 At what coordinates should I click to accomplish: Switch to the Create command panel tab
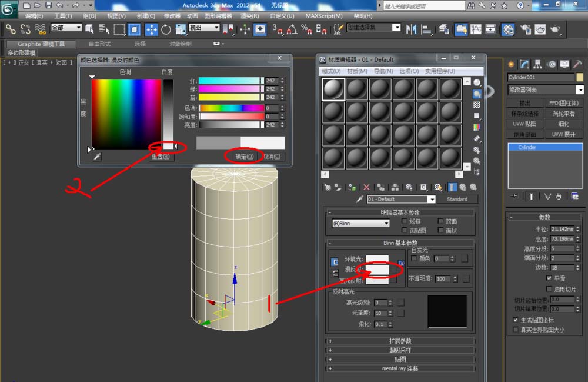click(511, 64)
